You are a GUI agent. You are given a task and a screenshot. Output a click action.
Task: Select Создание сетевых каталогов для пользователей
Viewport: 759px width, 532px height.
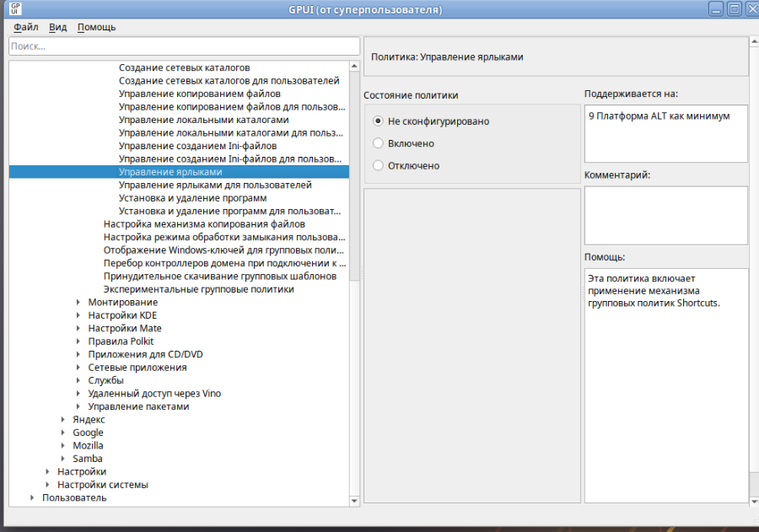(x=229, y=81)
